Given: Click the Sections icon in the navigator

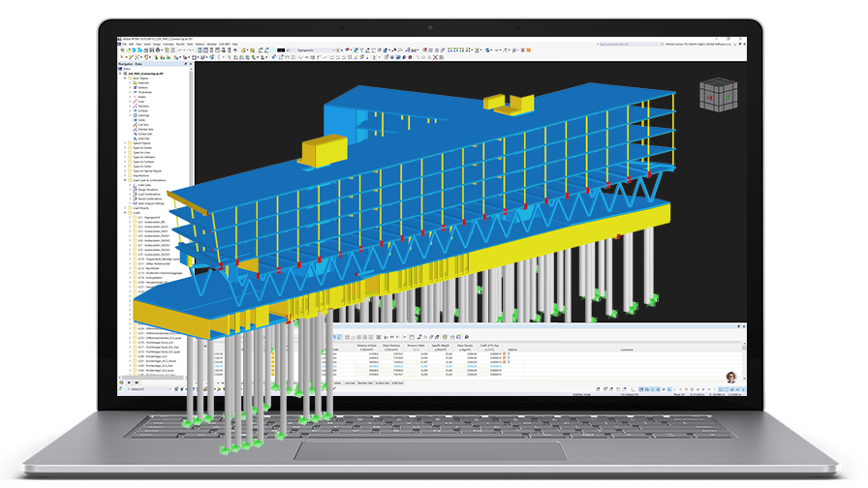Looking at the screenshot, I should (135, 87).
